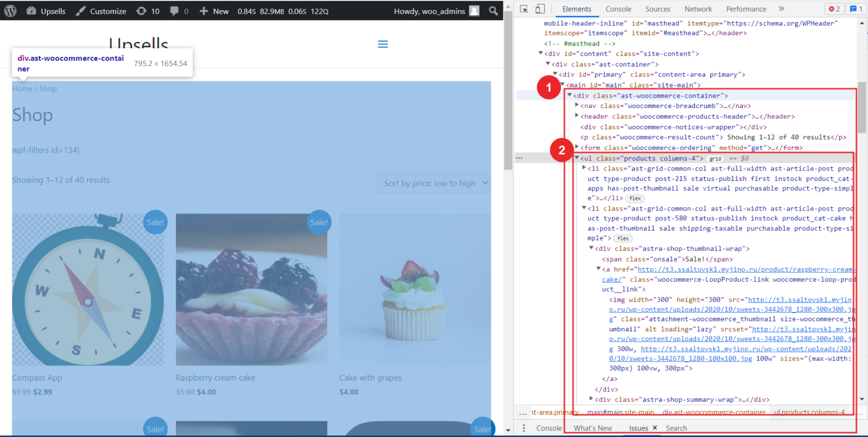
Task: Open the Compass App product title
Action: (x=37, y=378)
